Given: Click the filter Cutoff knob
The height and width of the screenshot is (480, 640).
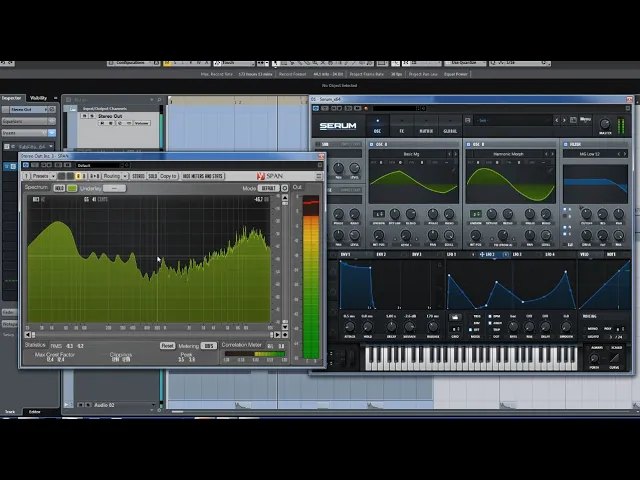Looking at the screenshot, I should point(587,213).
